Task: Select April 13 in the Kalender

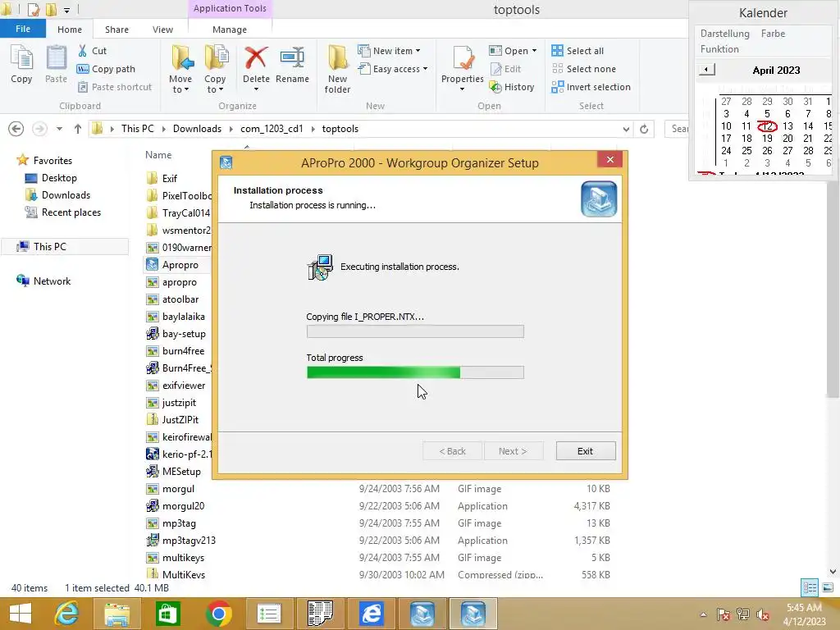Action: 787,126
